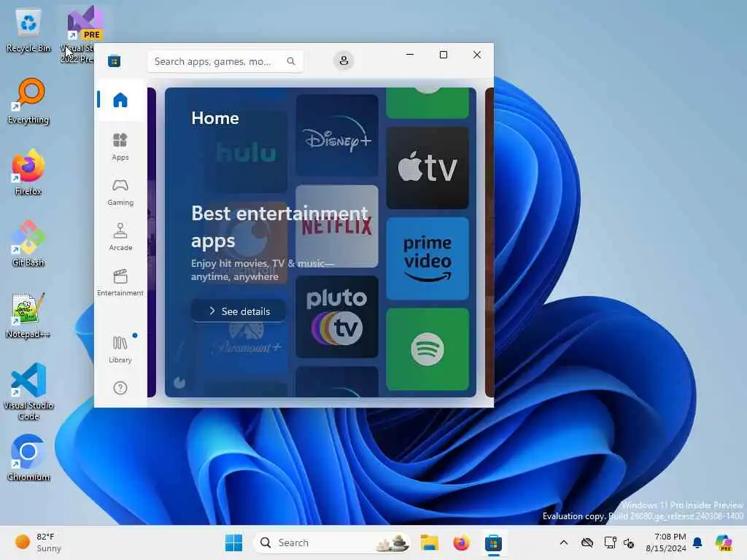This screenshot has height=560, width=747.
Task: Open the clock showing 7:08 PM
Action: pos(665,542)
